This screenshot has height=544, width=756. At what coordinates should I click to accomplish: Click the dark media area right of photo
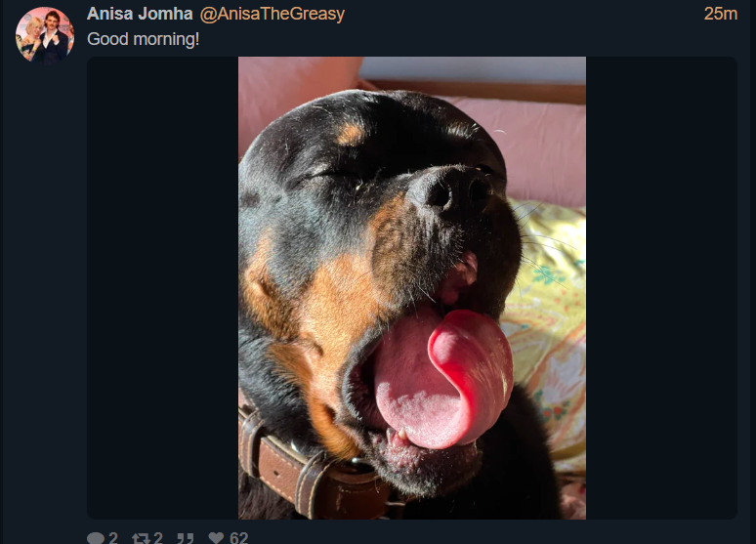tap(661, 288)
